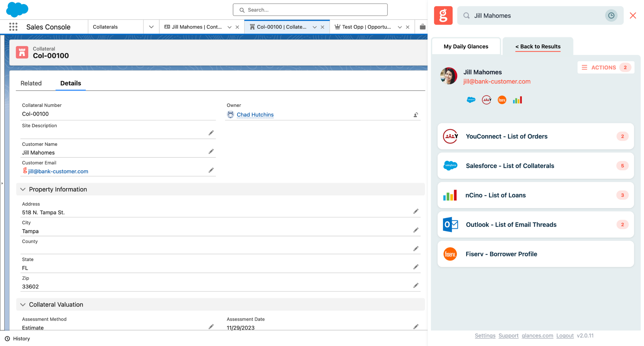Click Glances icon beside customer email
Screen dimensions: 644x346
coord(25,171)
